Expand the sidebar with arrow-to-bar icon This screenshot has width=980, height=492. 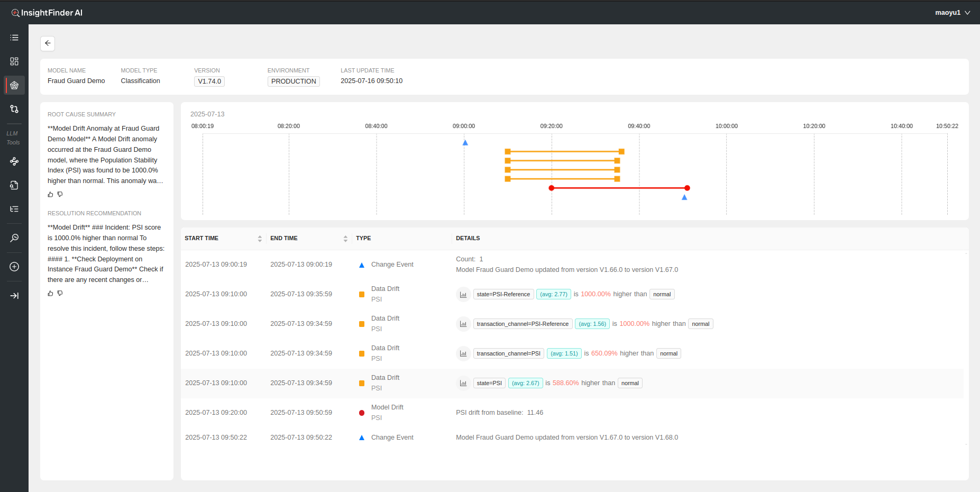(14, 296)
